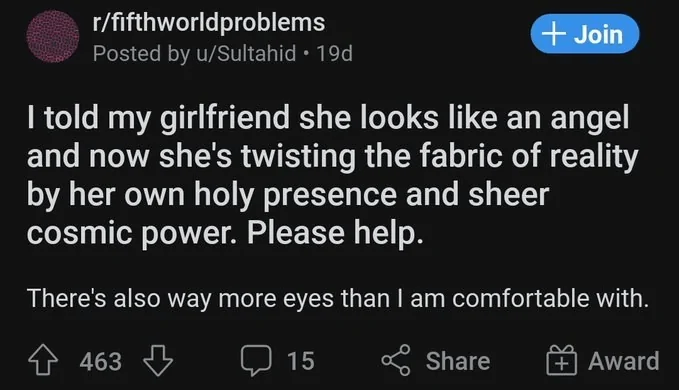The width and height of the screenshot is (679, 390).
Task: Click the share network icon
Action: 396,360
